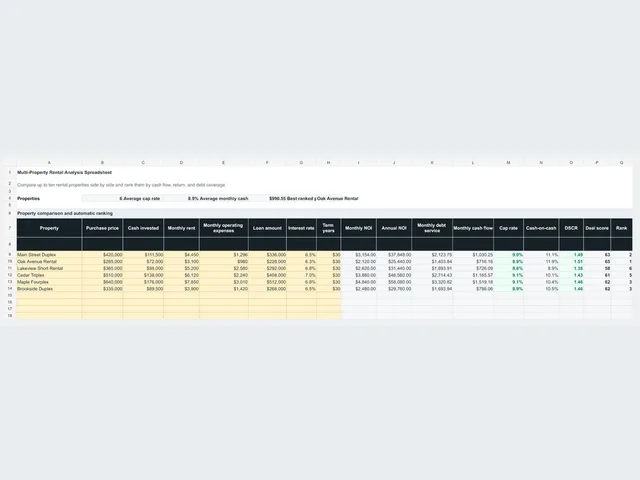Click the 'Cash invested' header cell
The image size is (640, 480).
pos(143,228)
